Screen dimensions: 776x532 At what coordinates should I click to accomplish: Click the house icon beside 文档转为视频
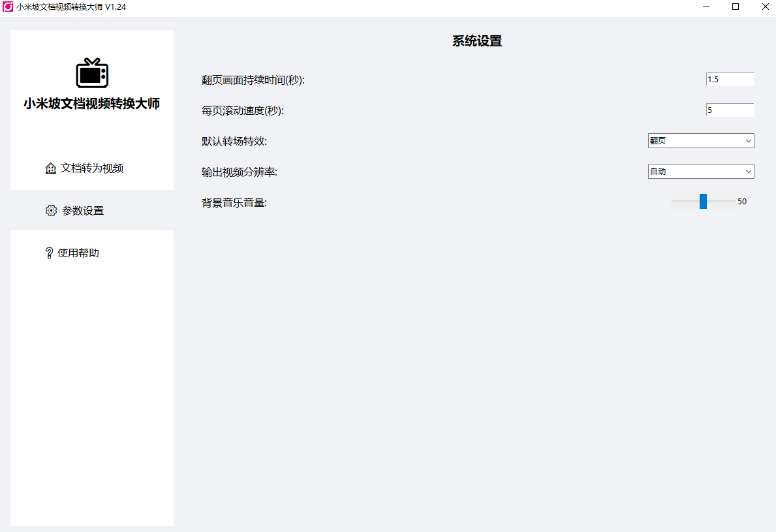[50, 168]
